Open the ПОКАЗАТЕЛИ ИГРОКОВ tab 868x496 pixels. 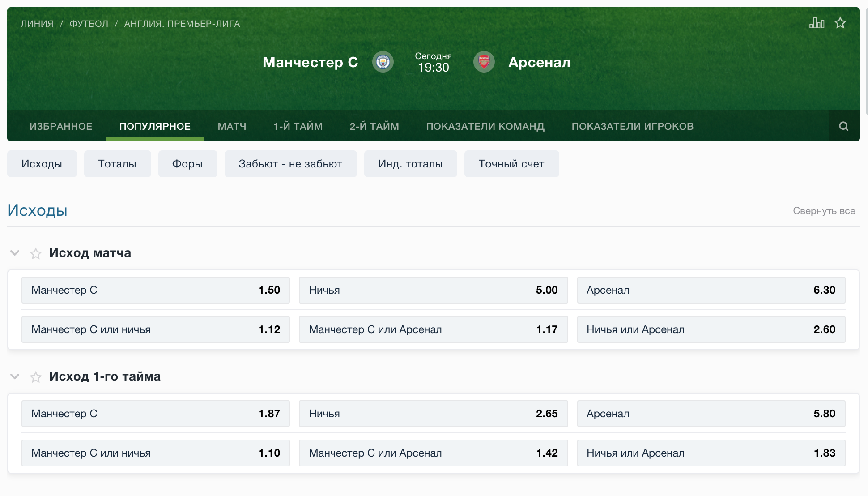click(633, 126)
